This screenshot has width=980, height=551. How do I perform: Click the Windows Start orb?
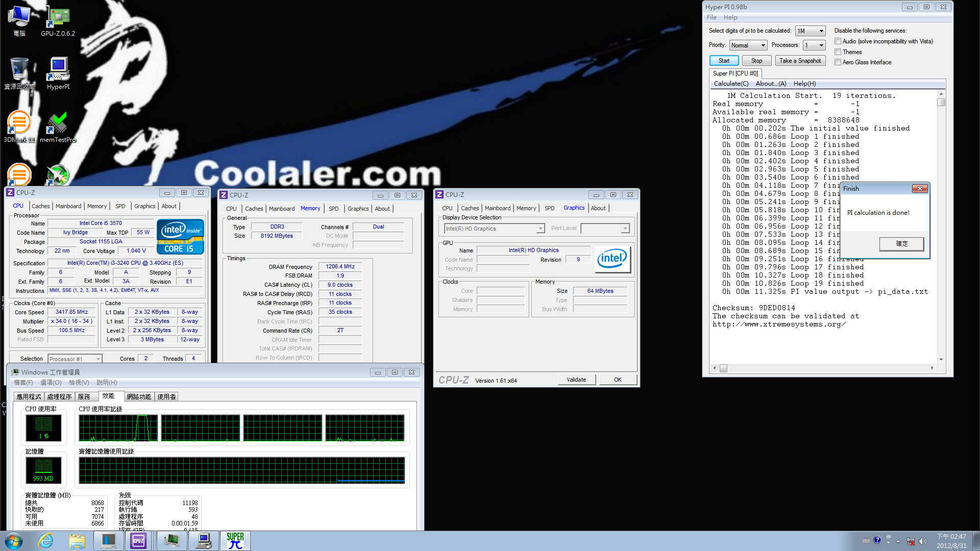(14, 541)
